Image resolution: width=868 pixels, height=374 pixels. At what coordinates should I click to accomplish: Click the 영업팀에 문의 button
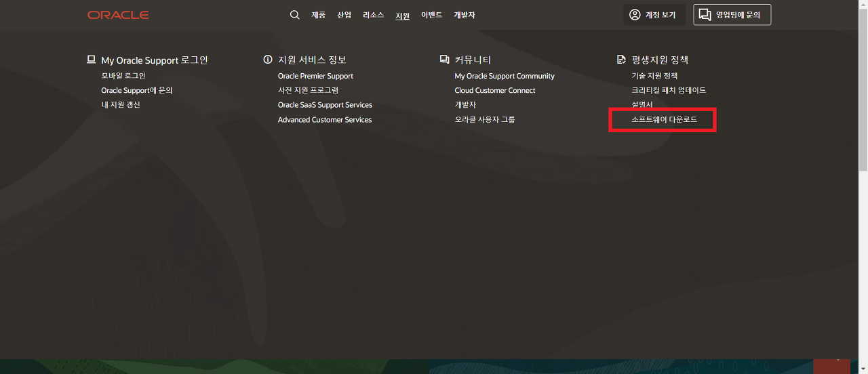732,15
